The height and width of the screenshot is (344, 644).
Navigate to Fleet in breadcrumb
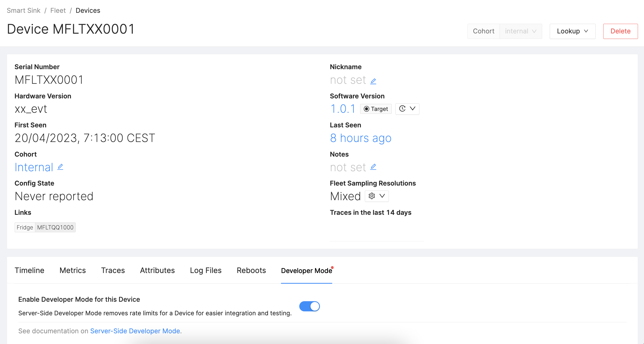click(58, 10)
